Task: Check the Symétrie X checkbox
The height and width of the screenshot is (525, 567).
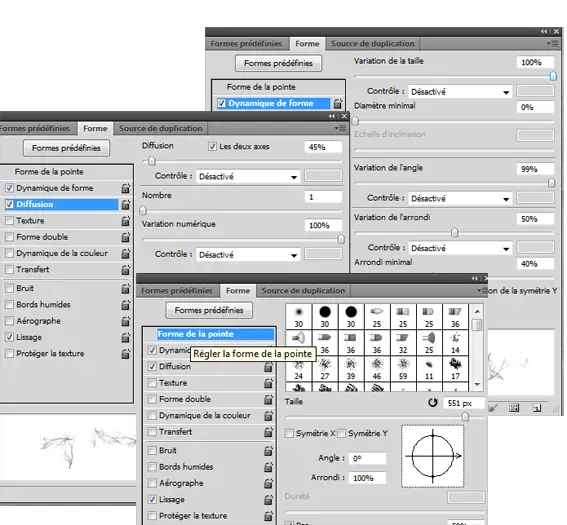Action: click(289, 433)
